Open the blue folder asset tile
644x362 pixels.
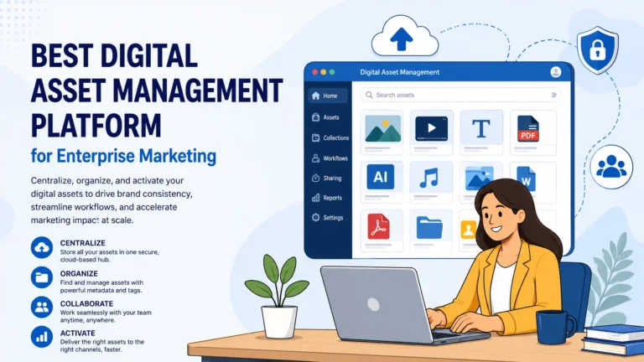tap(431, 230)
